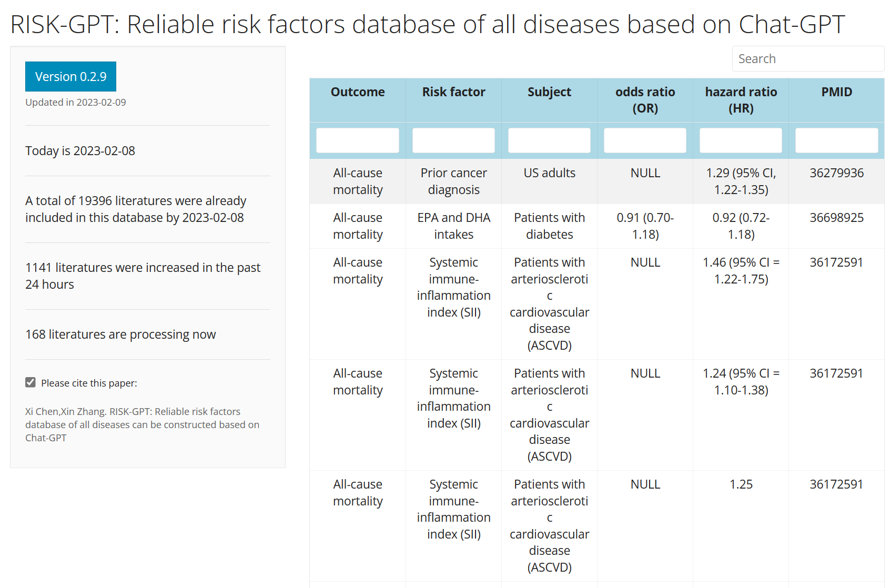The height and width of the screenshot is (588, 890).
Task: Open PMID 36172591 in the SII row
Action: pyautogui.click(x=835, y=262)
